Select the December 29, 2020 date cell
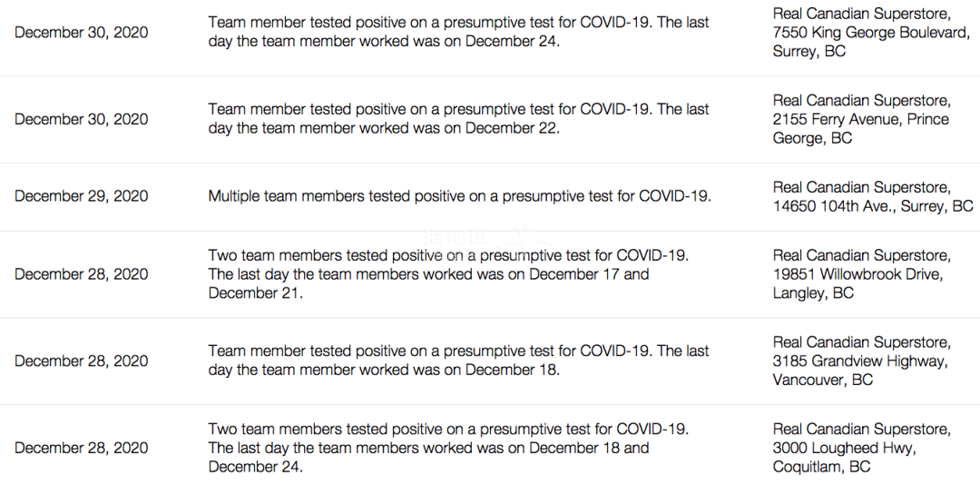This screenshot has height=485, width=980. (81, 196)
